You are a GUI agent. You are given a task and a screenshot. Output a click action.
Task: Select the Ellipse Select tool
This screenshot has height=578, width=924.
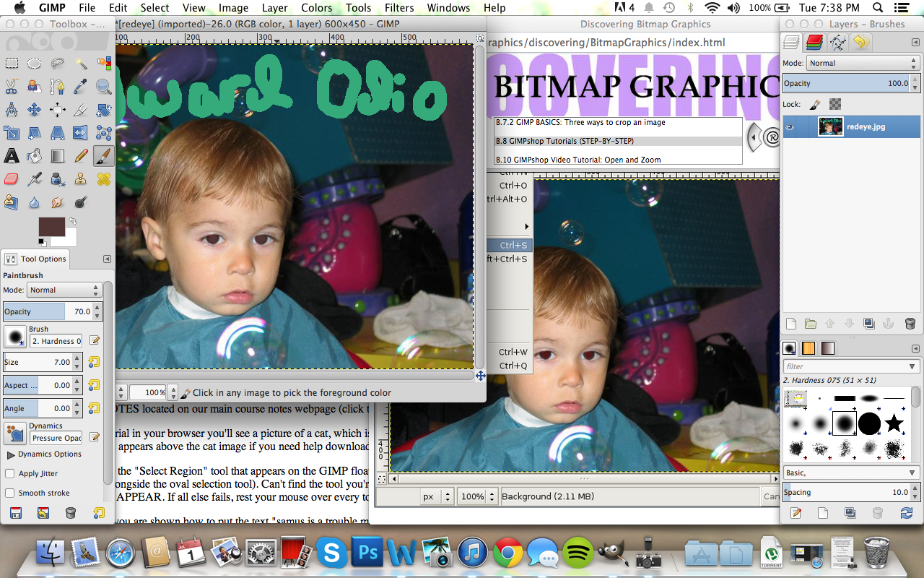pos(34,64)
